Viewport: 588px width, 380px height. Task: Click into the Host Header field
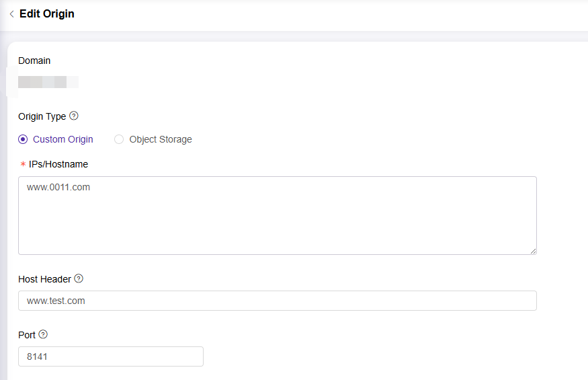[277, 301]
